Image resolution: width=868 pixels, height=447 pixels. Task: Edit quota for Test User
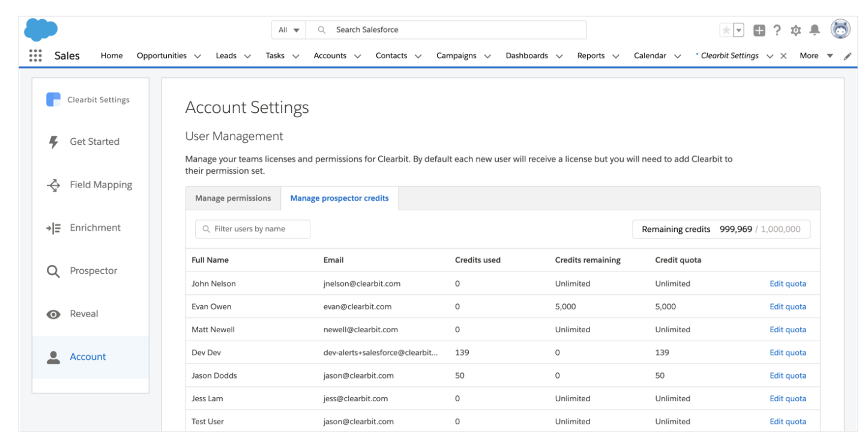tap(788, 422)
